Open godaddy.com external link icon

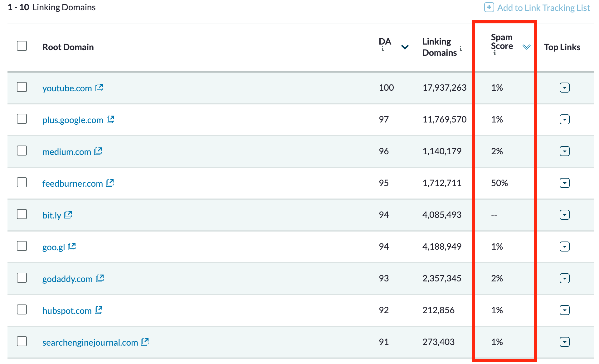[100, 278]
